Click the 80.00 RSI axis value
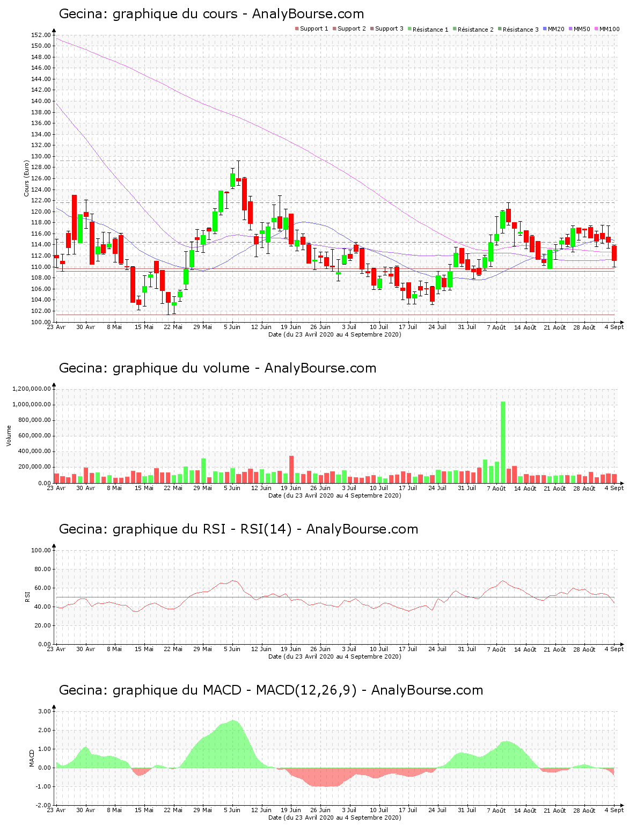644x832 pixels. 43,570
